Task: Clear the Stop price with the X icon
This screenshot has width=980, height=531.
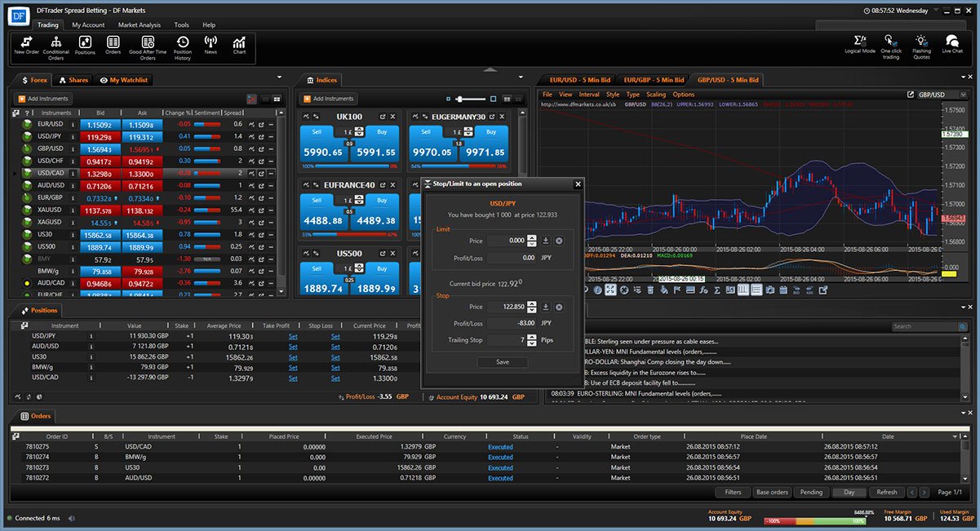Action: coord(559,308)
